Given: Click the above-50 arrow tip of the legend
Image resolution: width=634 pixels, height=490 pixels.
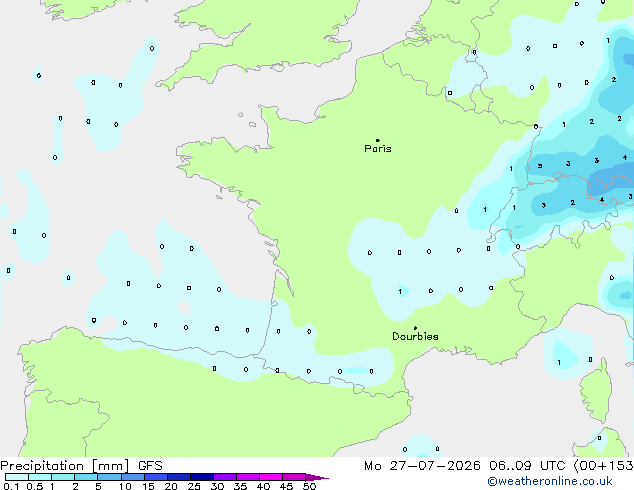Looking at the screenshot, I should tap(317, 477).
